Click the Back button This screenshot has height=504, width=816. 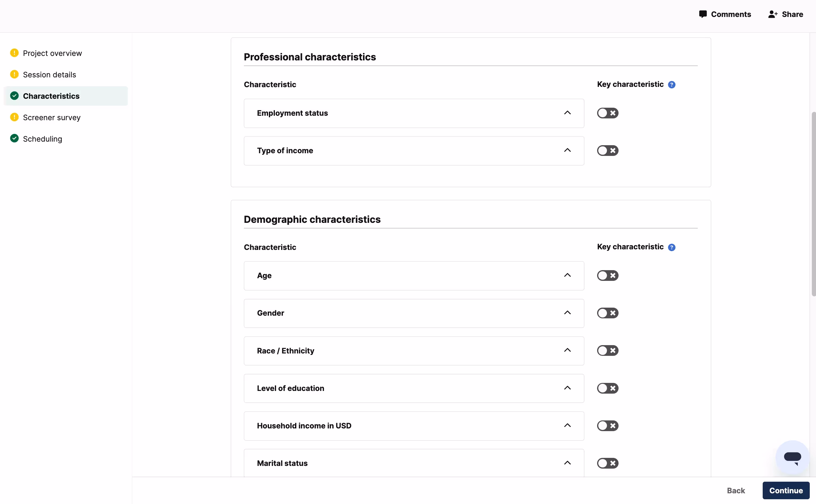(736, 490)
